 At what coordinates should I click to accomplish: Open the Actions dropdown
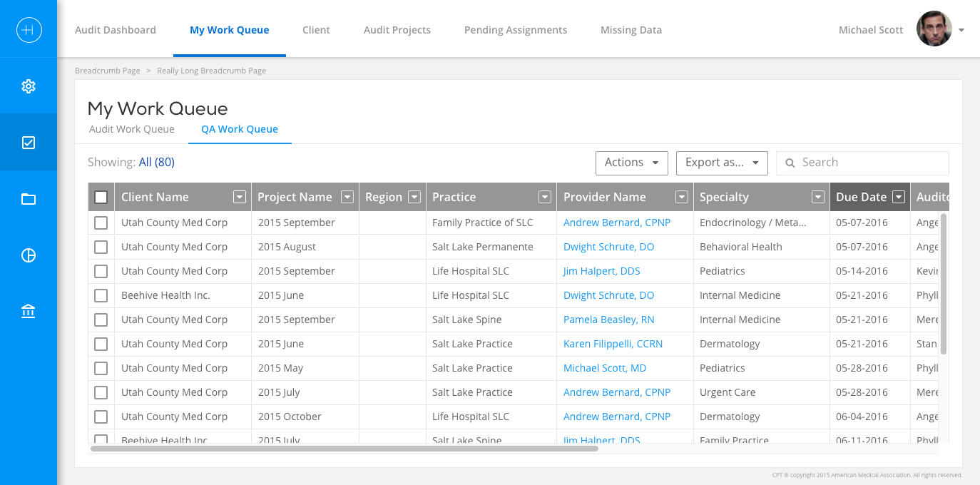click(x=631, y=163)
